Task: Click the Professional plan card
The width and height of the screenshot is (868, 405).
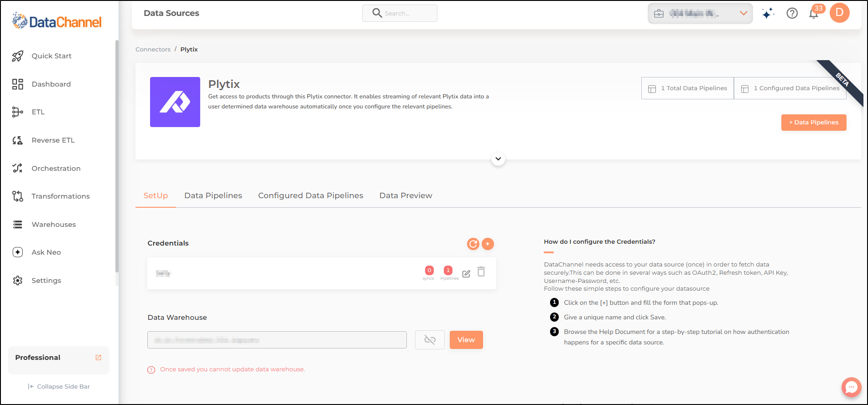Action: point(58,360)
